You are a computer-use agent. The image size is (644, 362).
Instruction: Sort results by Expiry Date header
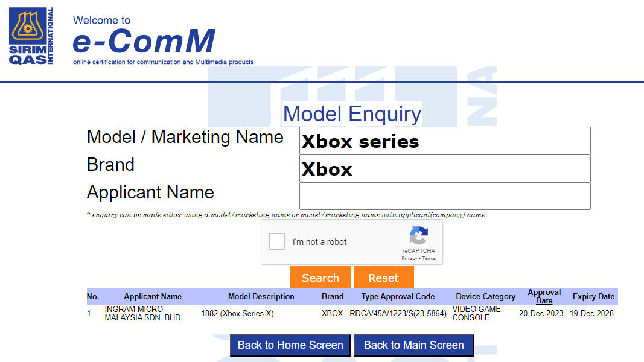[x=593, y=297]
